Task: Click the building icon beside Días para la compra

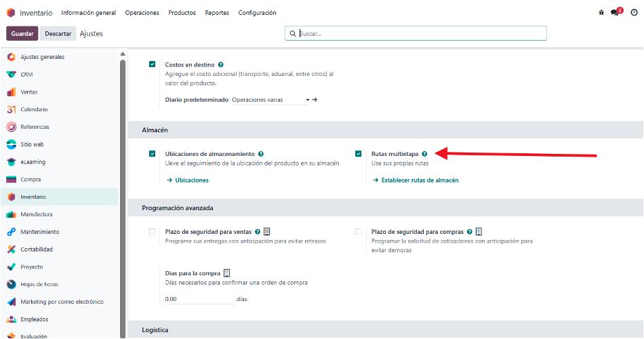Action: click(227, 273)
